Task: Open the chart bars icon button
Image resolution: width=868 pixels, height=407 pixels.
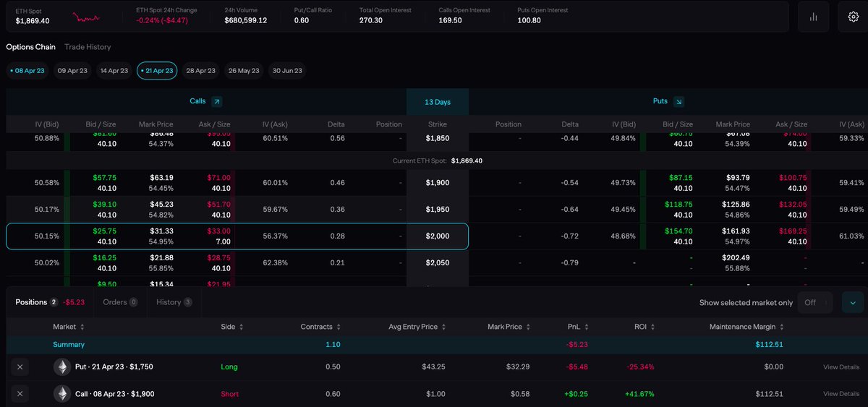Action: 814,17
